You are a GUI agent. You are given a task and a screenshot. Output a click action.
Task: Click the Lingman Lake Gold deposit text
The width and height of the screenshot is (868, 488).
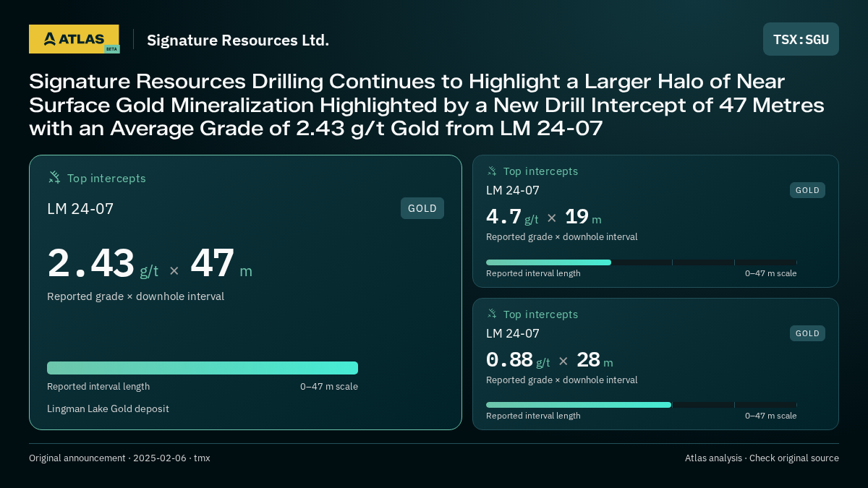(108, 408)
